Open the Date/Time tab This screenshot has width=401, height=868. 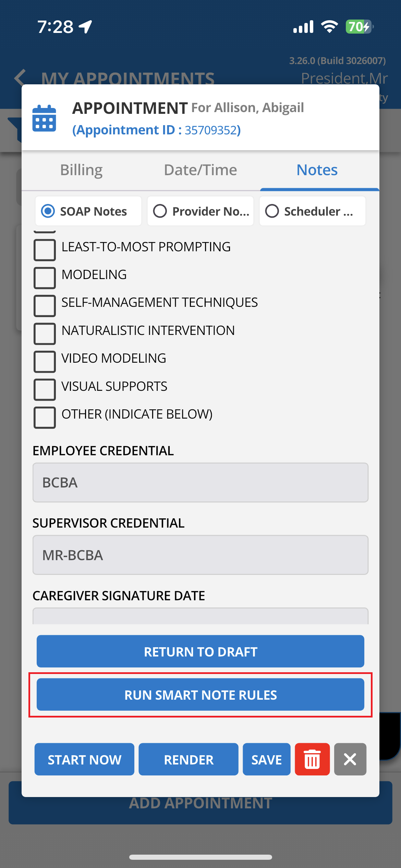[200, 170]
